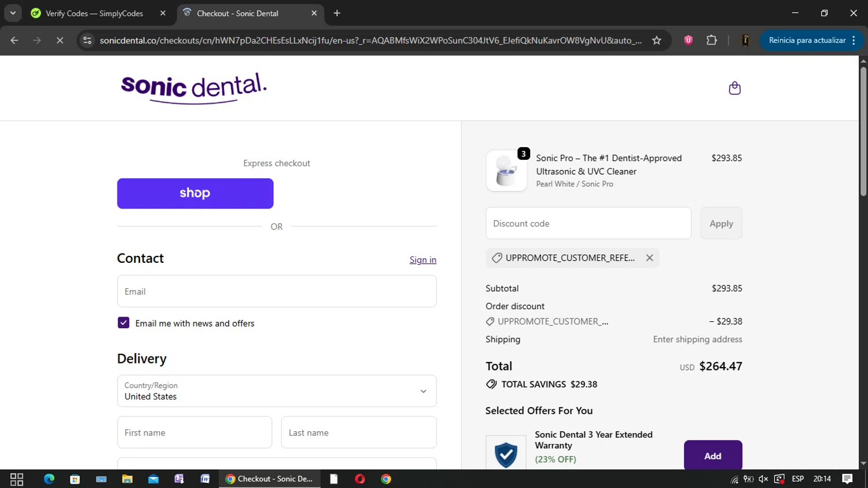This screenshot has height=488, width=868.
Task: Switch ESP keyboard language in tray
Action: click(x=798, y=479)
